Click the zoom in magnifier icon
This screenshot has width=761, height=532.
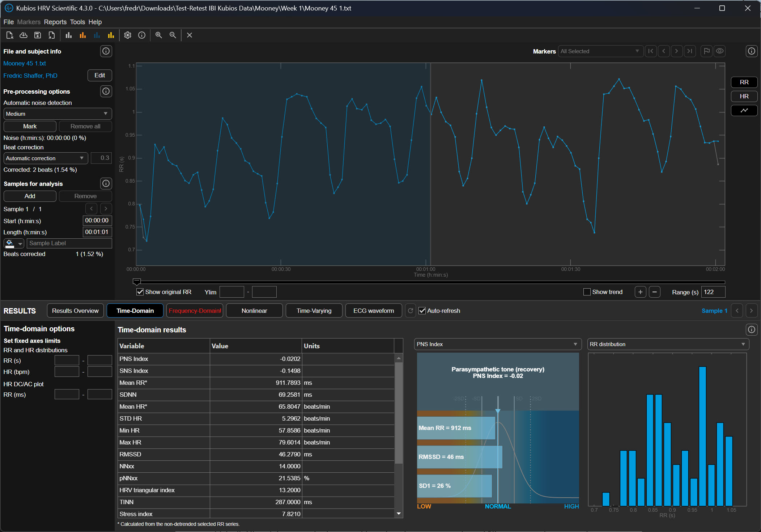click(158, 35)
